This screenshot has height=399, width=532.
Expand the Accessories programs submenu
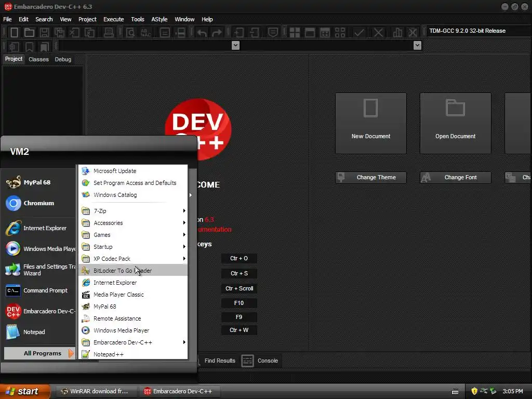[x=133, y=223]
